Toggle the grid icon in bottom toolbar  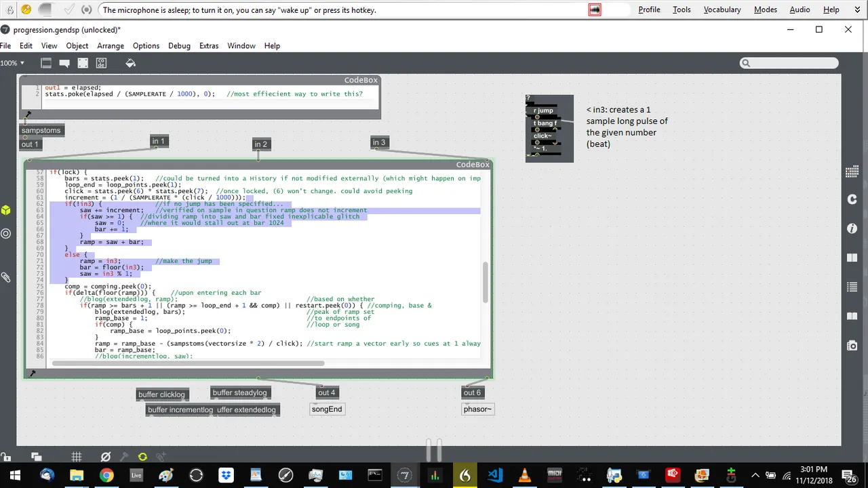pos(77,457)
